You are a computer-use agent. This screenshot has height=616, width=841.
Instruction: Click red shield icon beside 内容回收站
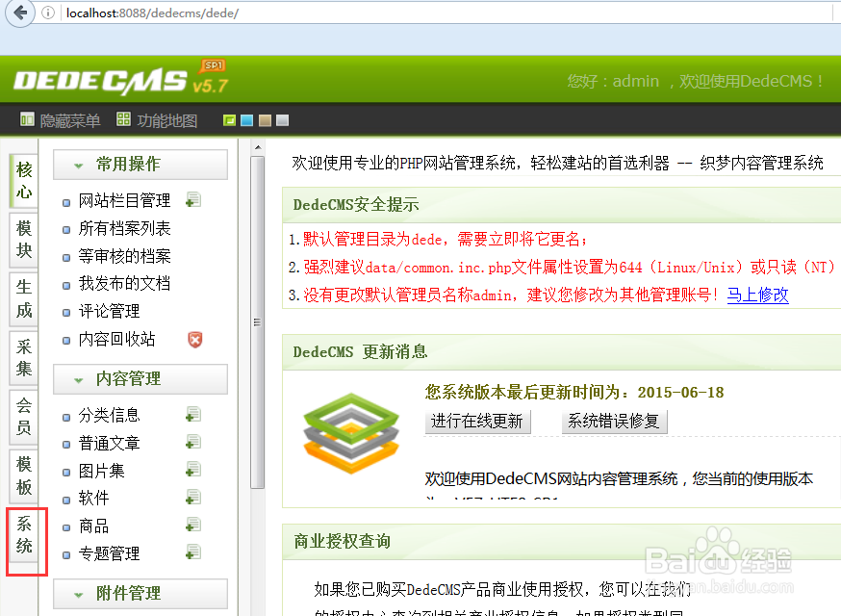tap(195, 340)
